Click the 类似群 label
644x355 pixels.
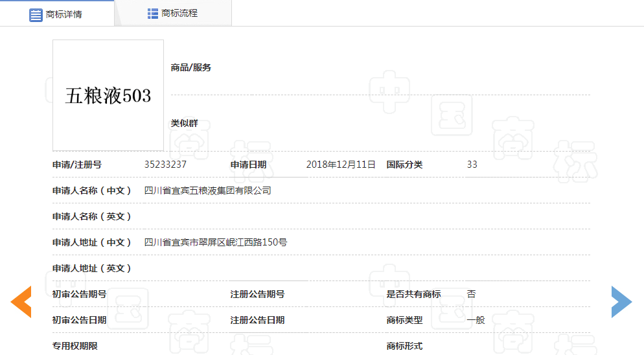tap(184, 123)
